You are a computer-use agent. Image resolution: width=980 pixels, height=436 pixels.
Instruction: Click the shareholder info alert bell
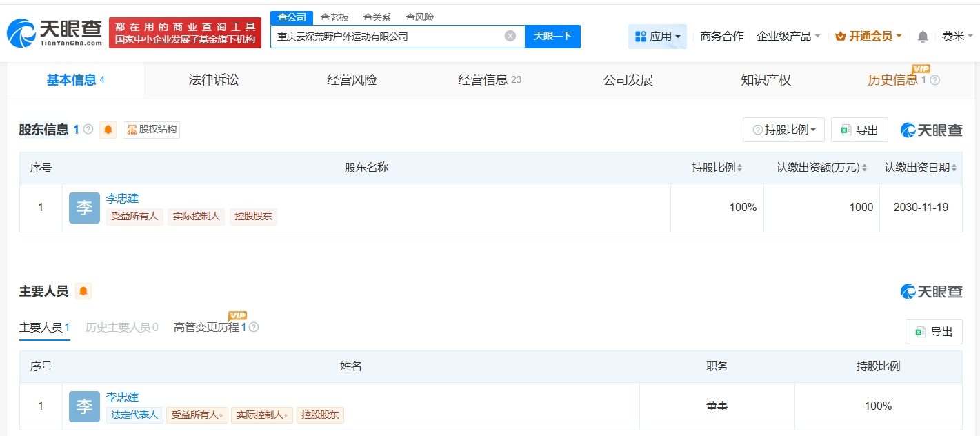coord(108,130)
